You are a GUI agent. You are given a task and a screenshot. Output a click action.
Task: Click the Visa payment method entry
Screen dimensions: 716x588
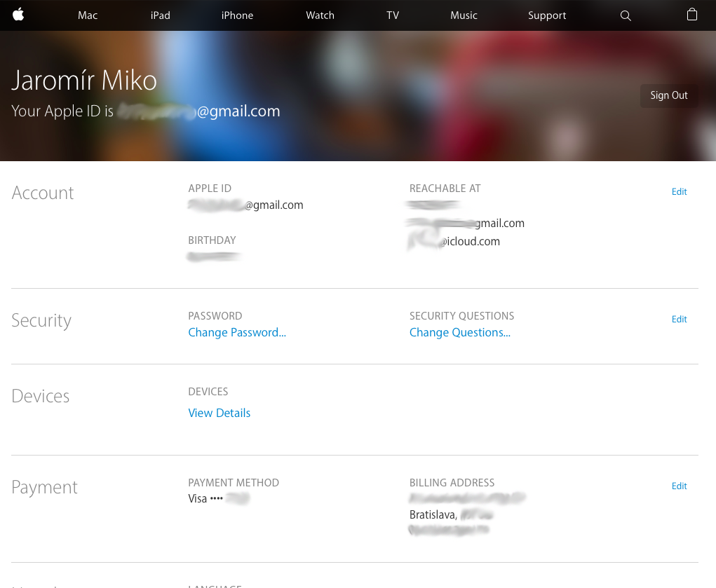pos(219,498)
